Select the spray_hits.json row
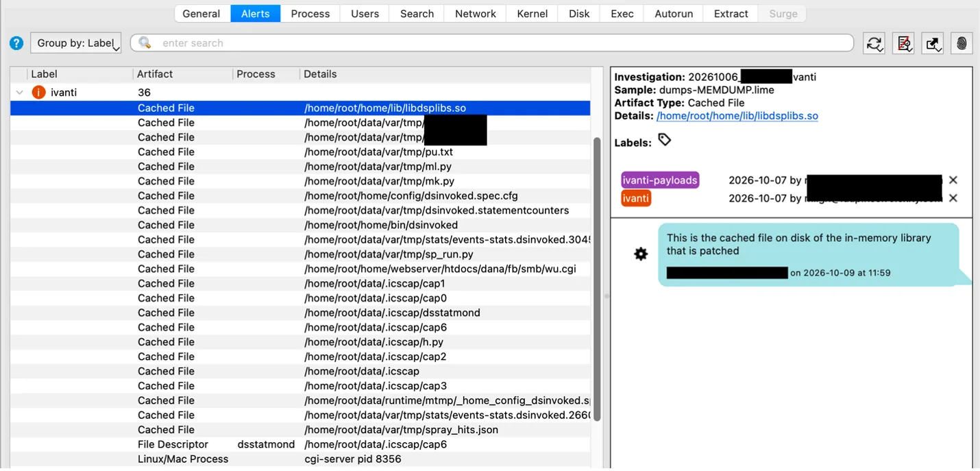This screenshot has height=471, width=980. [x=300, y=430]
